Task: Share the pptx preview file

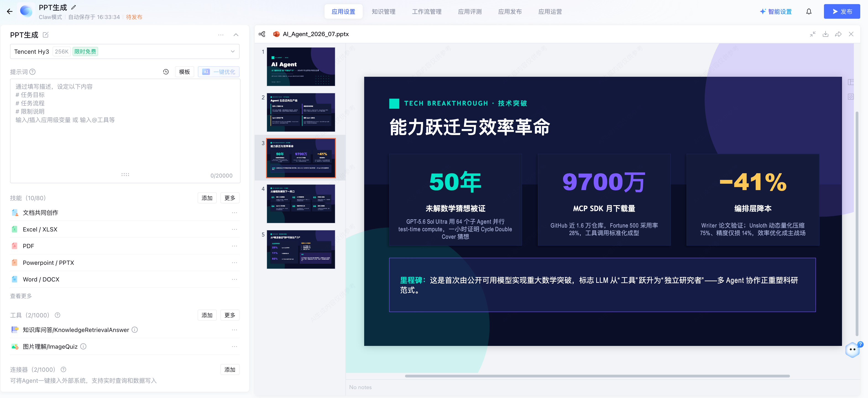Action: tap(838, 34)
